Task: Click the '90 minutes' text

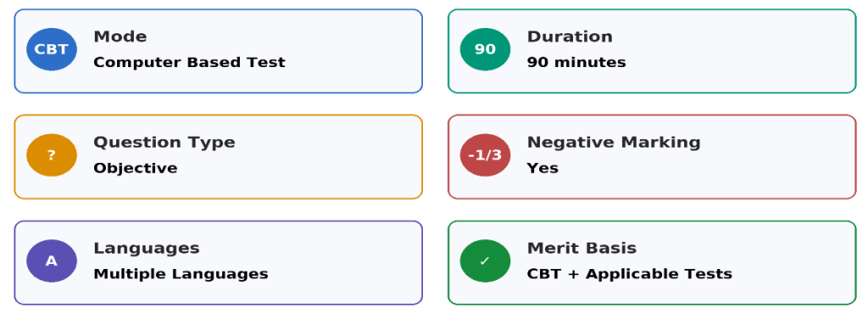Action: click(576, 62)
